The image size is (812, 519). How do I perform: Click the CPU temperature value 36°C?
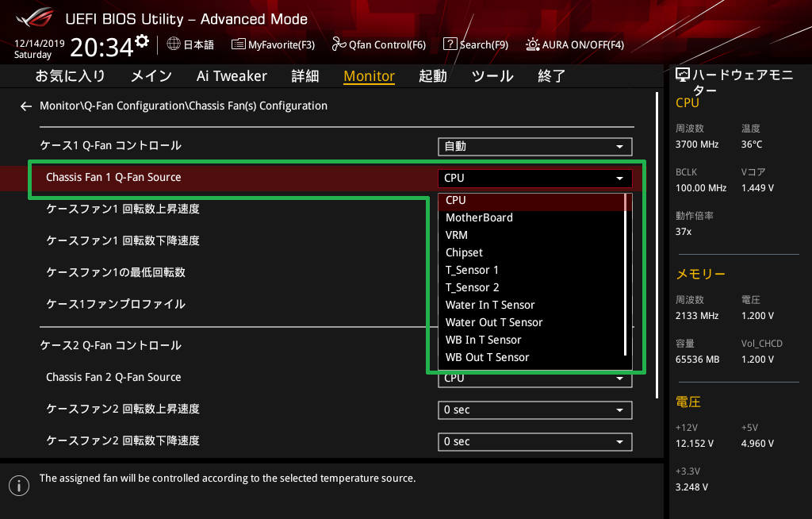(x=752, y=144)
